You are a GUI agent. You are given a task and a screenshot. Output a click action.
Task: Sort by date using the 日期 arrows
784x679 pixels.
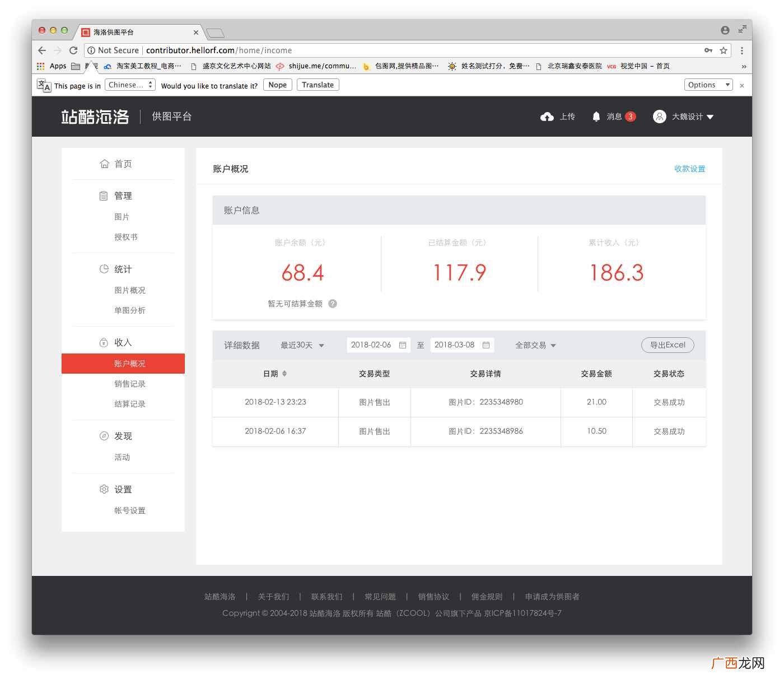pyautogui.click(x=284, y=374)
